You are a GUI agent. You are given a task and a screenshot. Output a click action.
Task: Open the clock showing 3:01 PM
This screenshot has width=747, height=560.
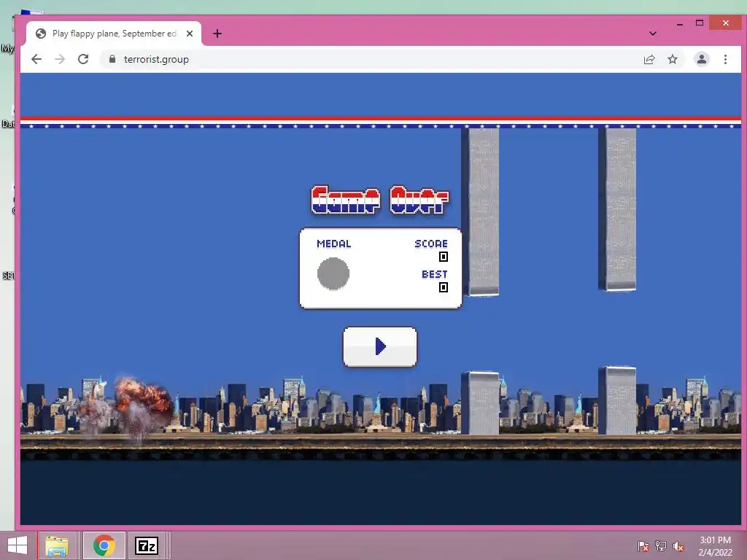pos(715,545)
